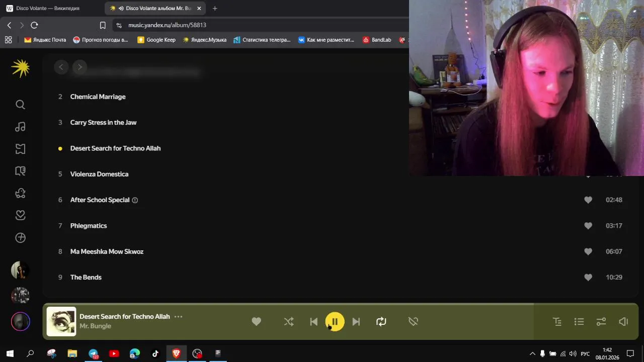Open the YouTube taskbar icon
The width and height of the screenshot is (644, 362).
114,353
